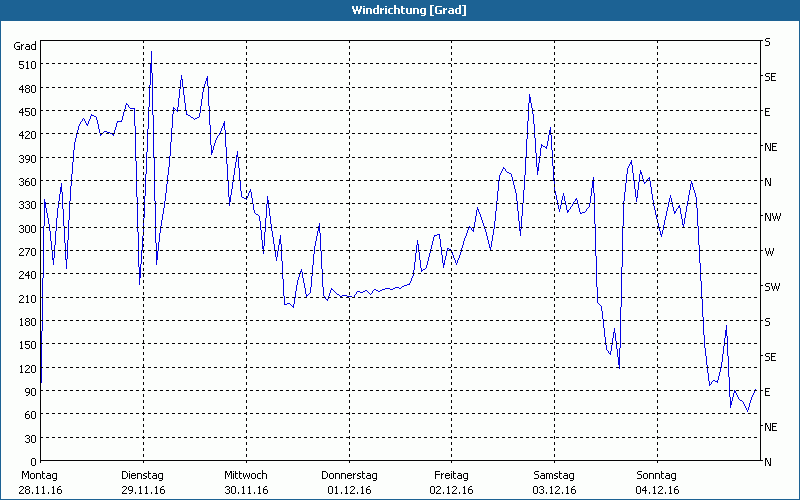Screen dimensions: 800x500
Task: Click the upper 'NE' compass label
Action: (x=770, y=147)
